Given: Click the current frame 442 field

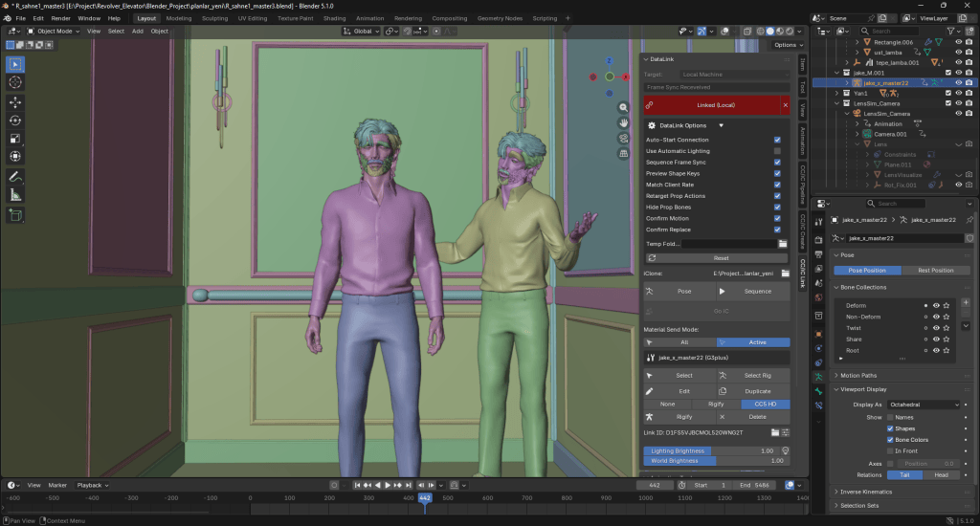Looking at the screenshot, I should [655, 486].
